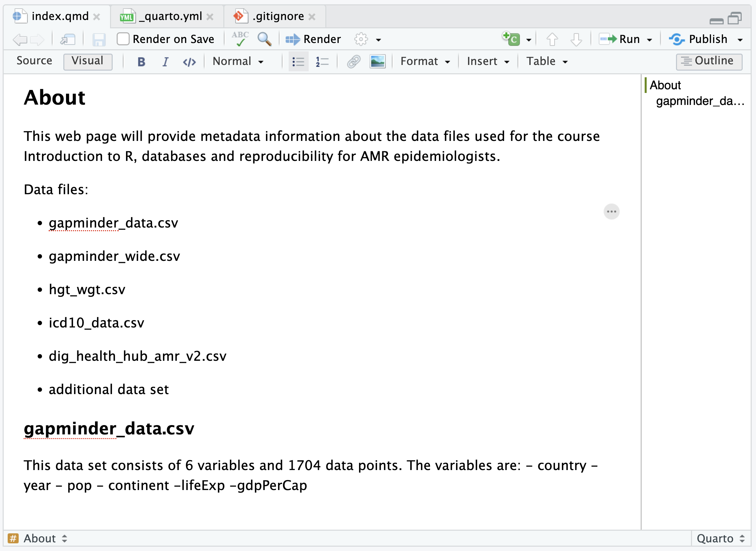This screenshot has width=756, height=551.
Task: Toggle italic formatting
Action: coord(166,62)
